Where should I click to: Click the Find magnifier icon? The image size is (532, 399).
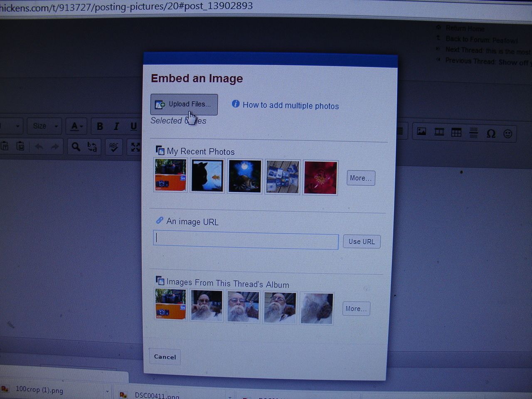pos(76,146)
